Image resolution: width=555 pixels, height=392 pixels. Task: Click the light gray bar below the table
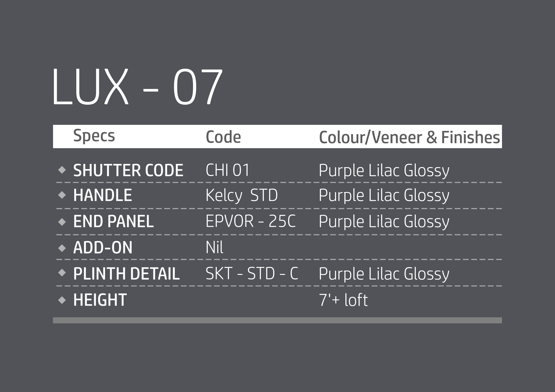coord(277,320)
